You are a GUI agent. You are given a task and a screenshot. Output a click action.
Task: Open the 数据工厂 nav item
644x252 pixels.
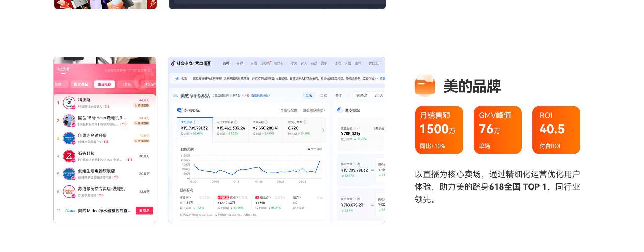coord(375,63)
